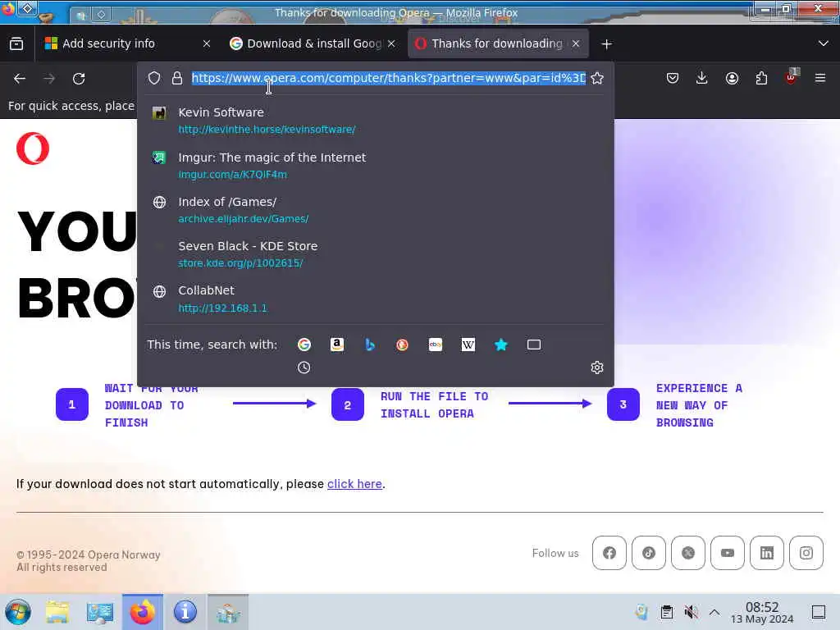840x630 pixels.
Task: Click the Opera logo on page
Action: 33,148
